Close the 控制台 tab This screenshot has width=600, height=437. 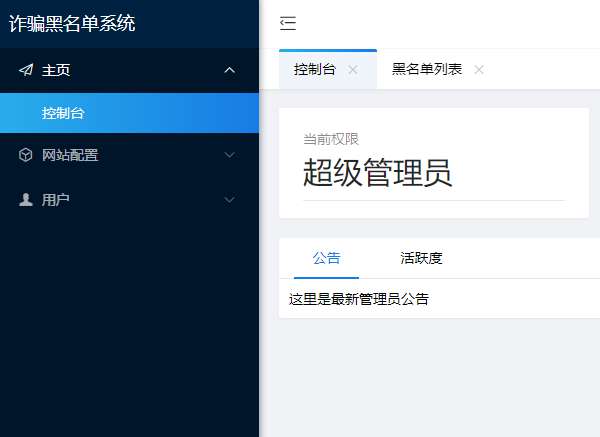(x=353, y=70)
